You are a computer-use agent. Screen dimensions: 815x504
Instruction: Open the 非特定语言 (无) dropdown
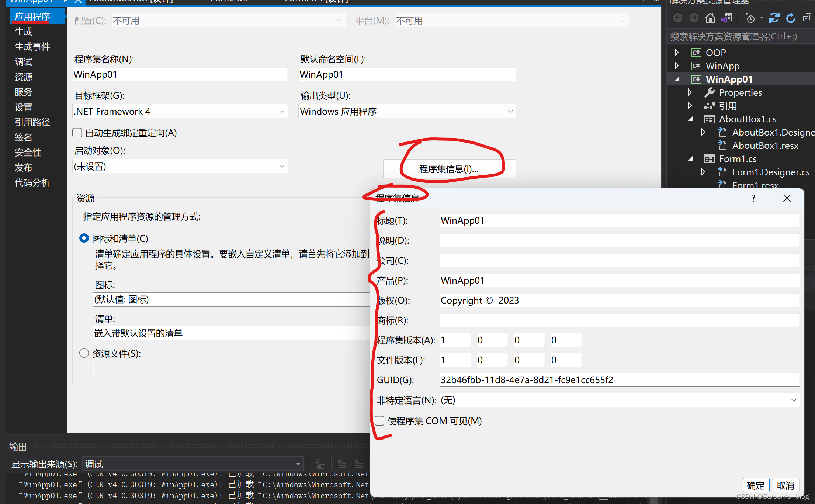click(620, 400)
